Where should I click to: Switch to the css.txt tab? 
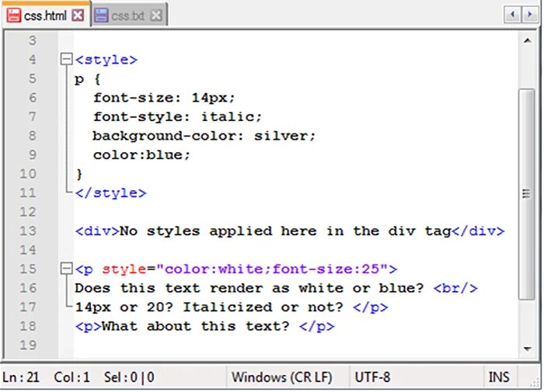point(130,16)
